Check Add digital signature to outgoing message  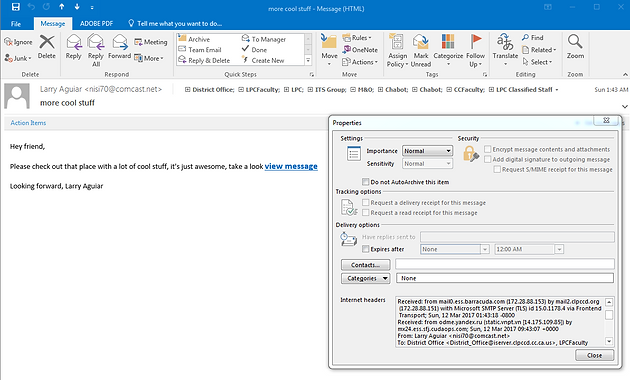488,159
